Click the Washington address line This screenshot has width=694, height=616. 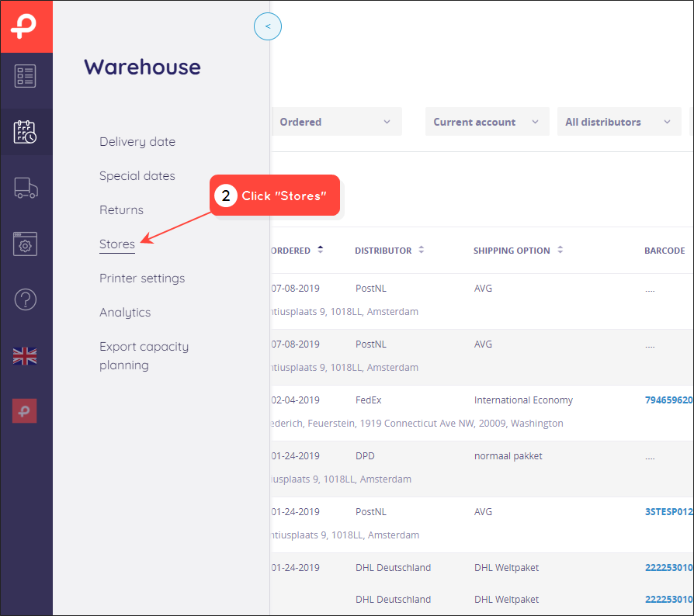[417, 424]
